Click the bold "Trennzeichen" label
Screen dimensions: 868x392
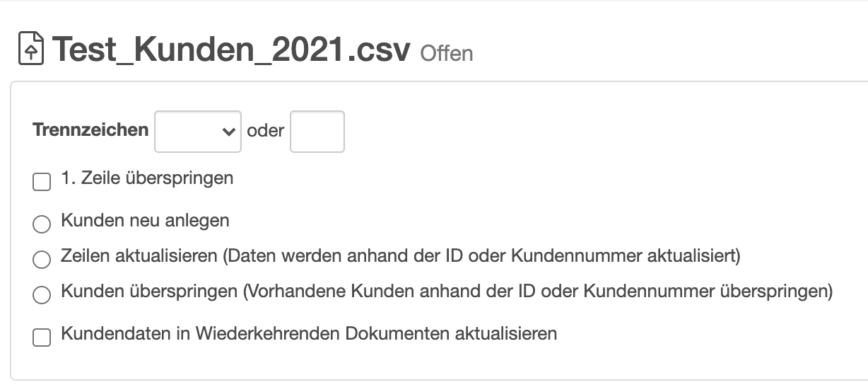point(90,130)
